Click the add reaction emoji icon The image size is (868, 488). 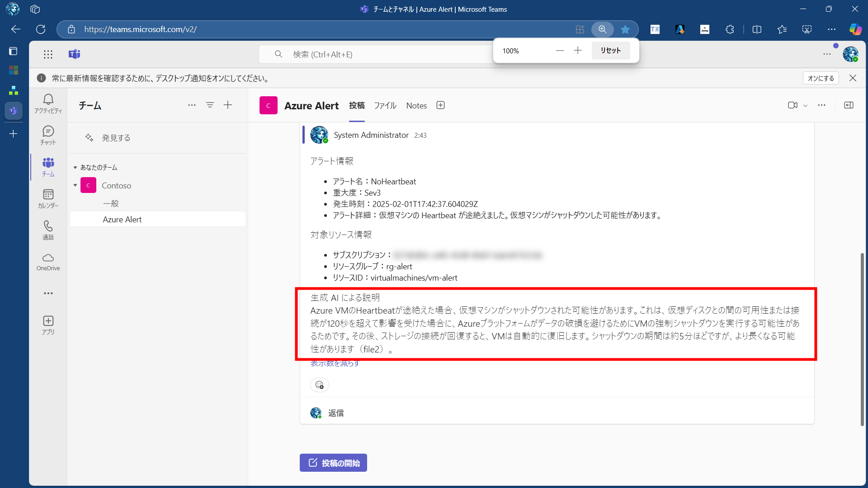tap(320, 385)
